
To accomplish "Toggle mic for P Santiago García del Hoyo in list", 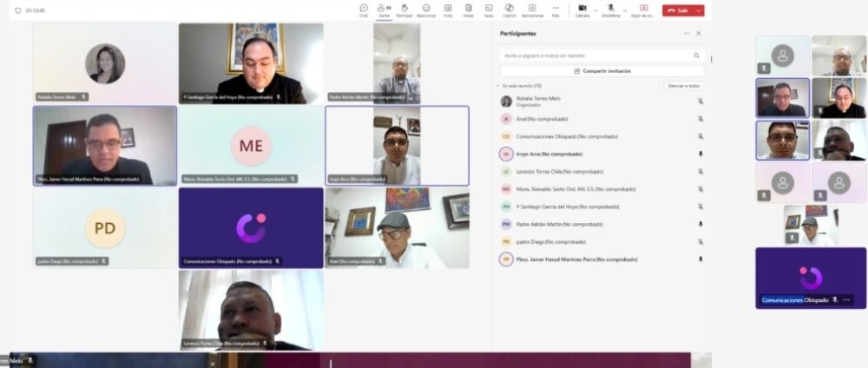I will point(700,207).
